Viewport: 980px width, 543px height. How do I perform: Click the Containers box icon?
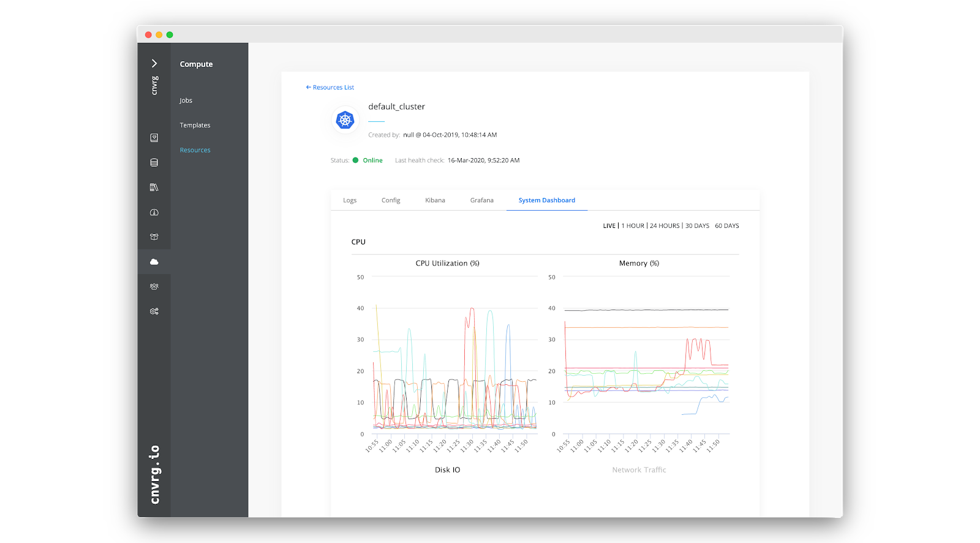[154, 237]
